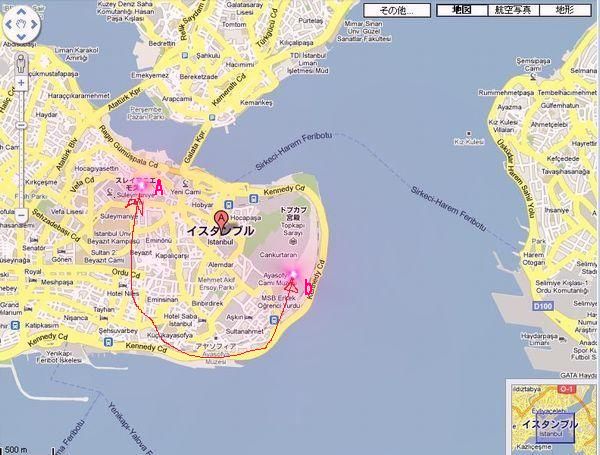Click the Yeni Cami mosque icon

[186, 184]
